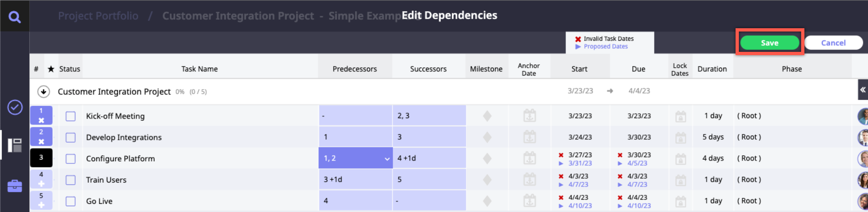The image size is (868, 212).
Task: Check the Go Live status checkbox
Action: 70,201
